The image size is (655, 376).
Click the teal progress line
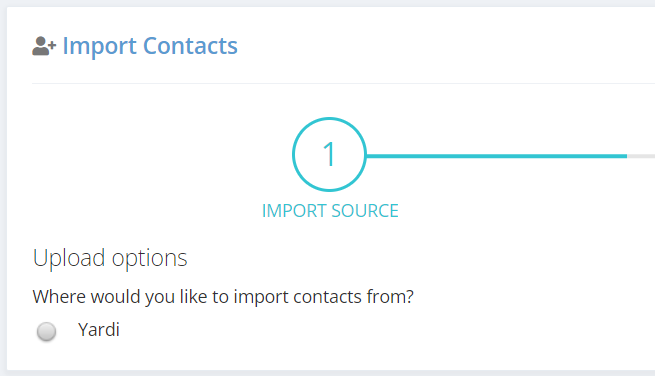click(x=496, y=156)
